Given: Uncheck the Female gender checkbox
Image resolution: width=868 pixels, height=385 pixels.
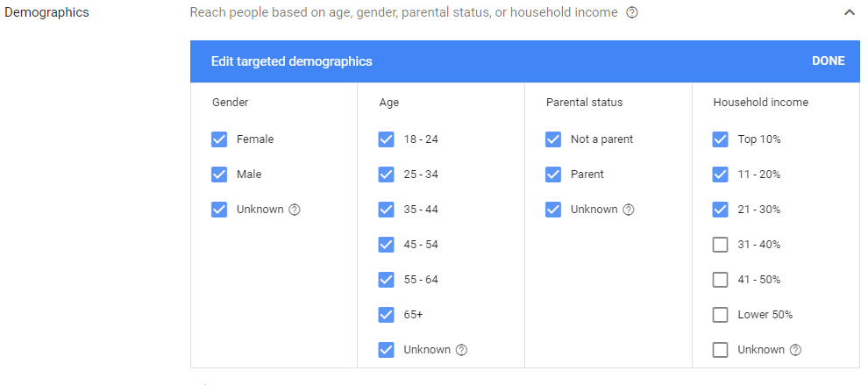Looking at the screenshot, I should point(219,139).
